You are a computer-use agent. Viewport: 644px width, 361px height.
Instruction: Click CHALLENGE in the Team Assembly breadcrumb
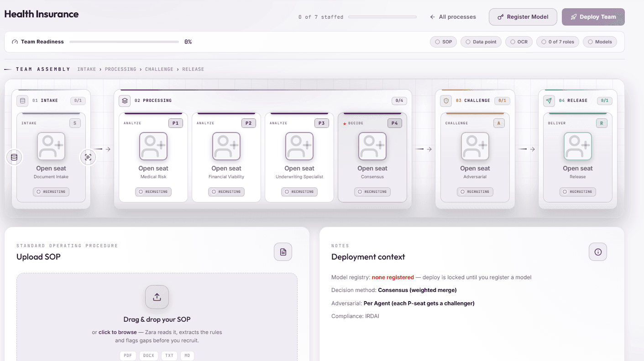[159, 69]
